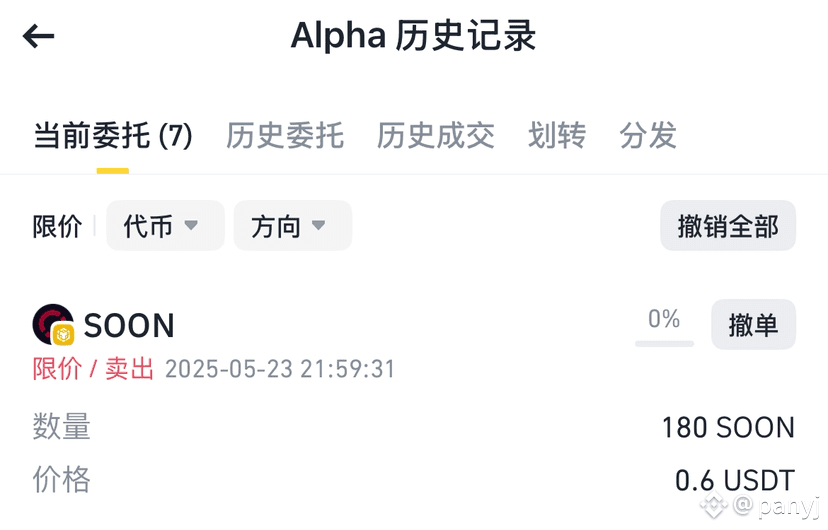The image size is (828, 530).
Task: Switch to the 分发 tab
Action: (x=648, y=135)
